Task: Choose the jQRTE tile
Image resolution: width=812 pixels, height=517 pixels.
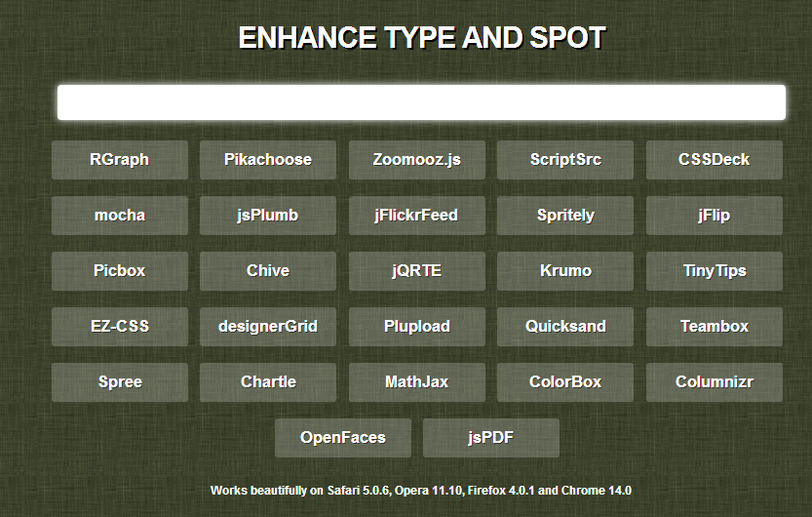Action: click(417, 271)
